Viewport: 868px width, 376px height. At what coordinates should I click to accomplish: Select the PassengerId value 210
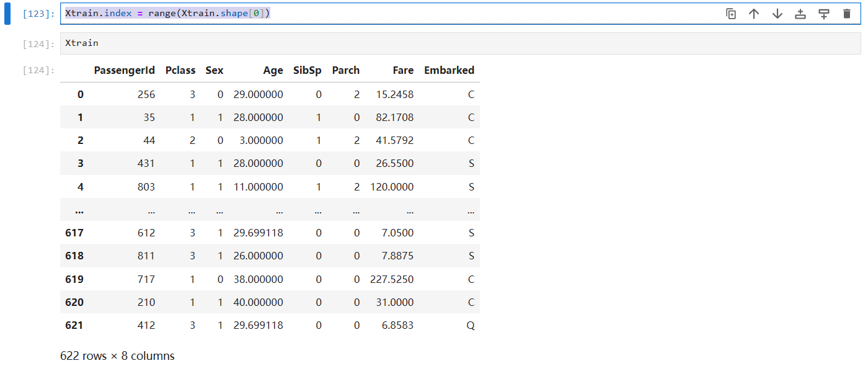coord(147,302)
